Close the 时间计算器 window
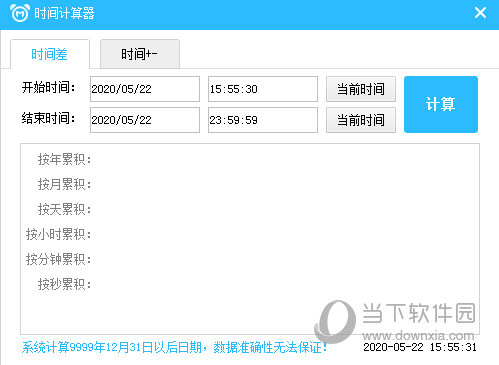The height and width of the screenshot is (365, 499). [480, 13]
